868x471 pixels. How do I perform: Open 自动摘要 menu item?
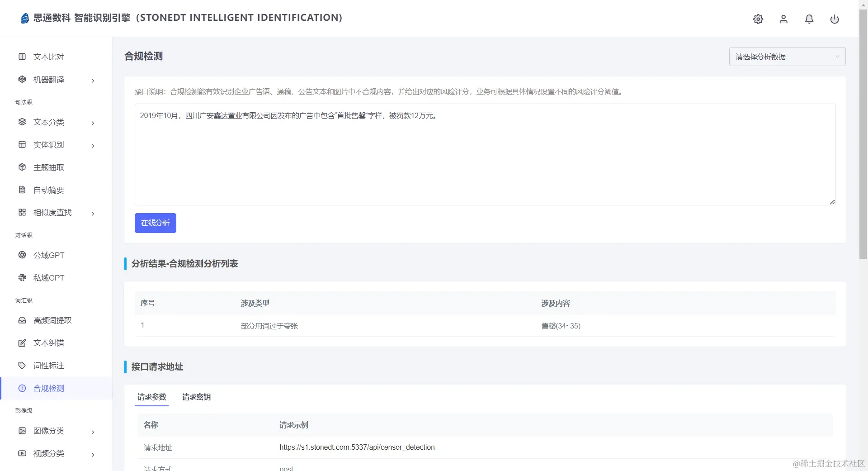click(56, 190)
